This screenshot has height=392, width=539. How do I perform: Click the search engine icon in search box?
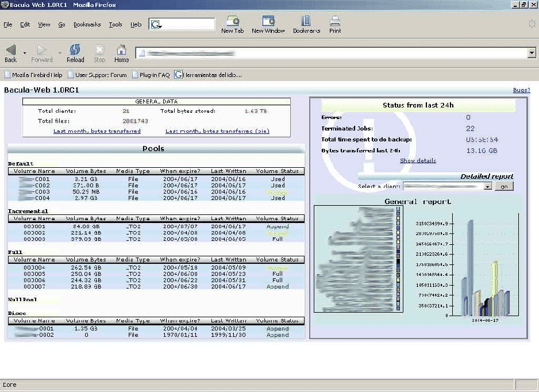pyautogui.click(x=156, y=24)
